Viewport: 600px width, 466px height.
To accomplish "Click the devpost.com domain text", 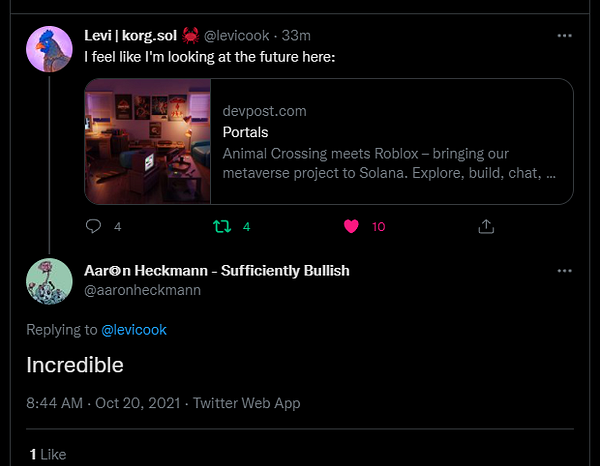I will pyautogui.click(x=264, y=111).
